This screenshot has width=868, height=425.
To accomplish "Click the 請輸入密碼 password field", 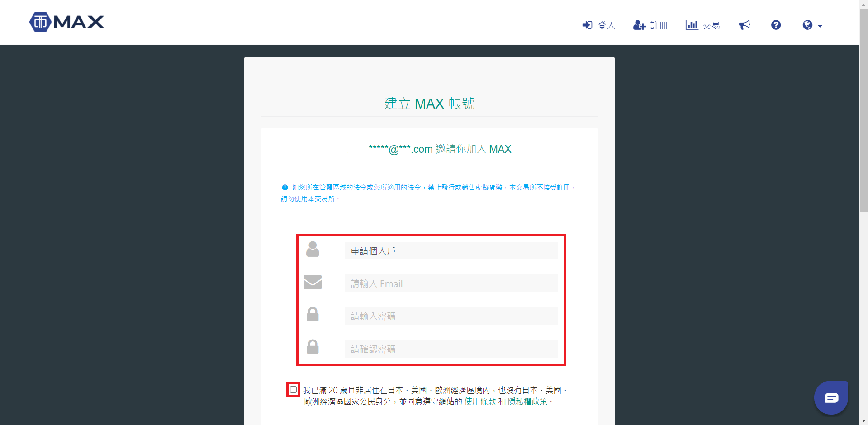I will pos(451,316).
